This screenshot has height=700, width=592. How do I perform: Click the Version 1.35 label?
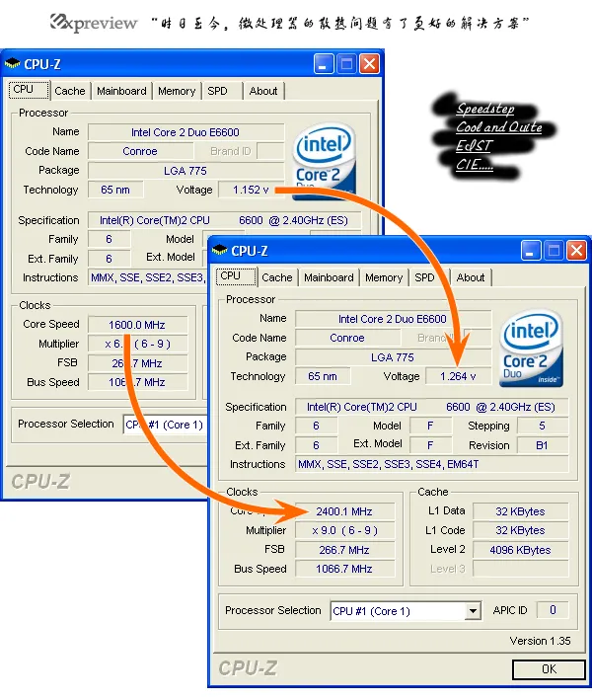pos(540,641)
